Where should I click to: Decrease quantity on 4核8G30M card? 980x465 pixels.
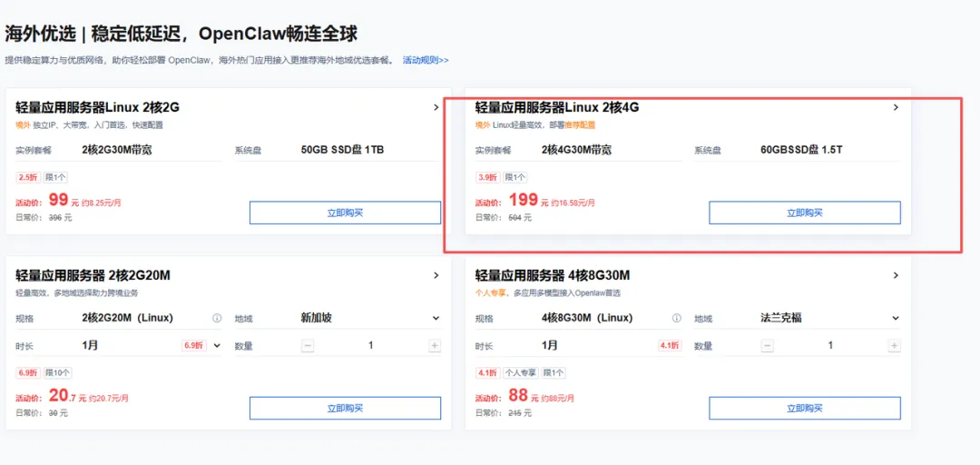768,345
